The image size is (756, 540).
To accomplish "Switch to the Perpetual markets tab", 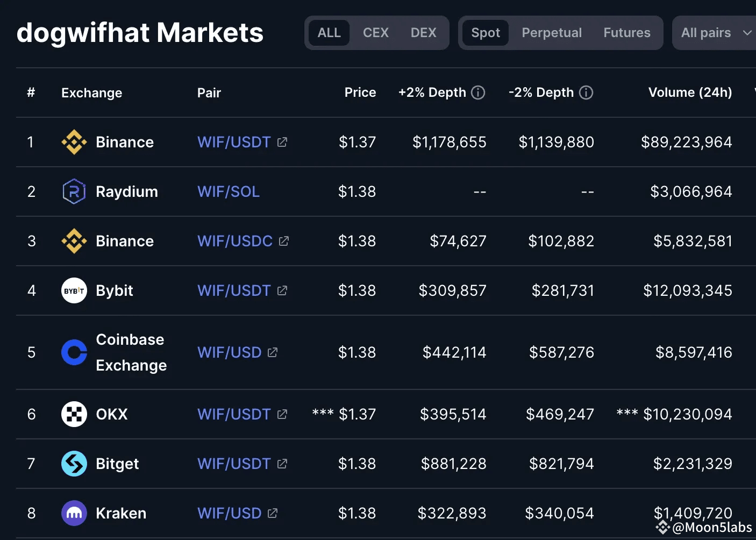I will click(552, 33).
